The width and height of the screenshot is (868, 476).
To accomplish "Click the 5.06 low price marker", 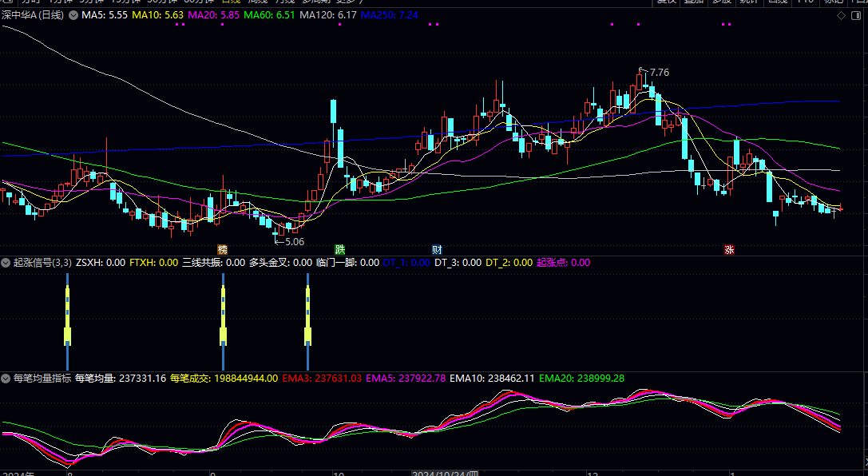I will click(294, 241).
